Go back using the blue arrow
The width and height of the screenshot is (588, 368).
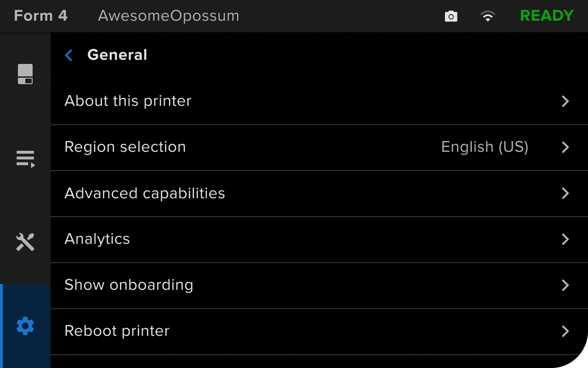coord(69,55)
